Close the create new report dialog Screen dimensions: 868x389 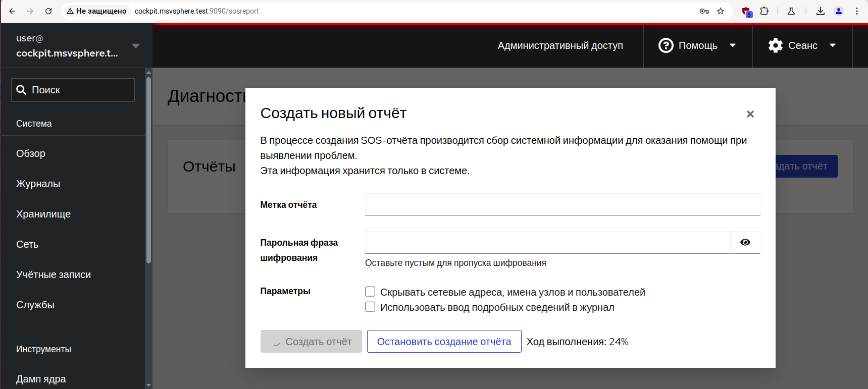click(750, 114)
